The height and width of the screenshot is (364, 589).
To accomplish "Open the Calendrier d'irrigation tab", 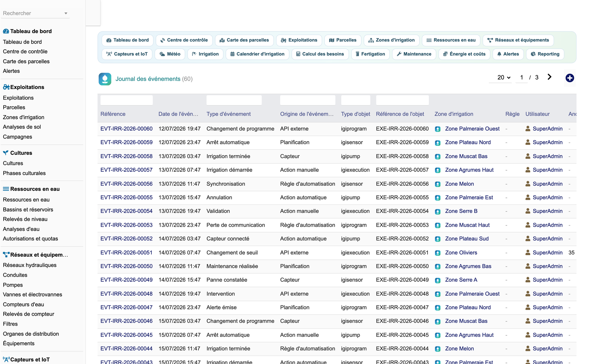I will tap(257, 54).
